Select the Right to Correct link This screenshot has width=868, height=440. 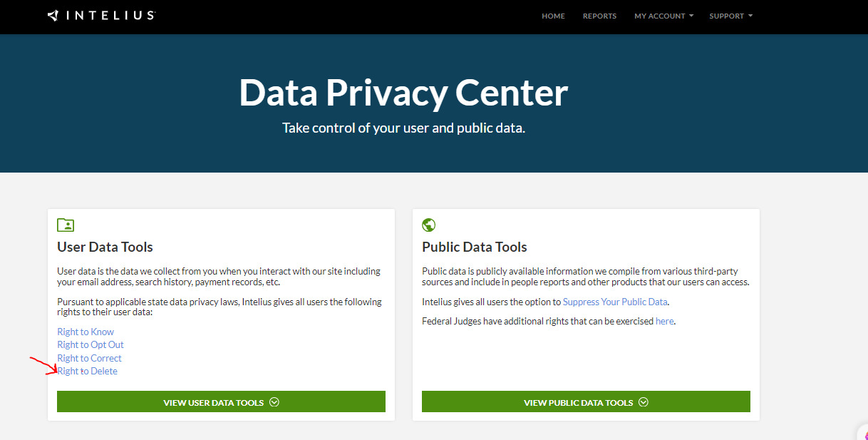(x=89, y=358)
